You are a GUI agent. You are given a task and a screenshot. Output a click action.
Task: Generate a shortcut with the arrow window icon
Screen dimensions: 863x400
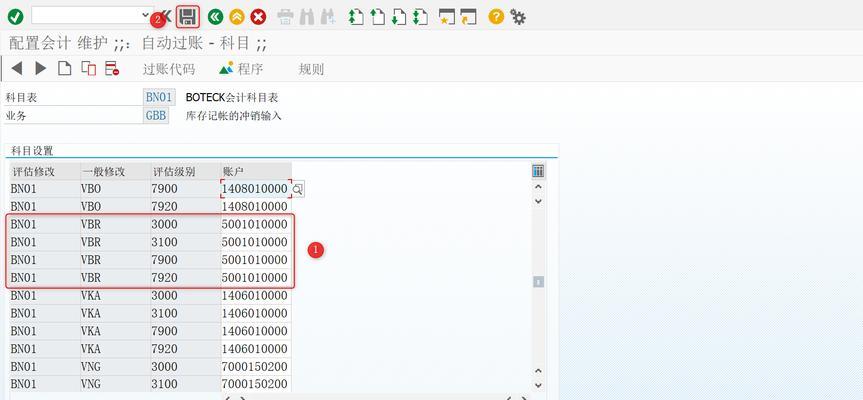[x=468, y=17]
